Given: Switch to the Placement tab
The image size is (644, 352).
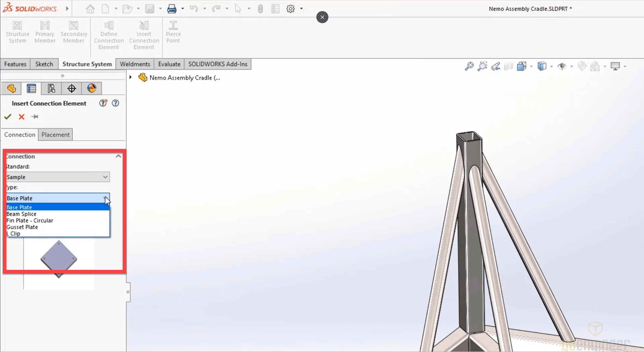Looking at the screenshot, I should pos(55,135).
